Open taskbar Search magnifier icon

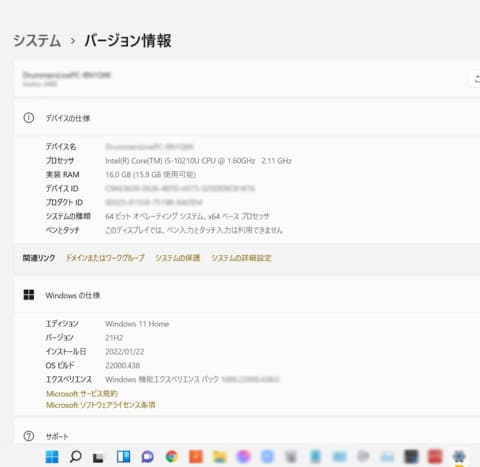75,457
